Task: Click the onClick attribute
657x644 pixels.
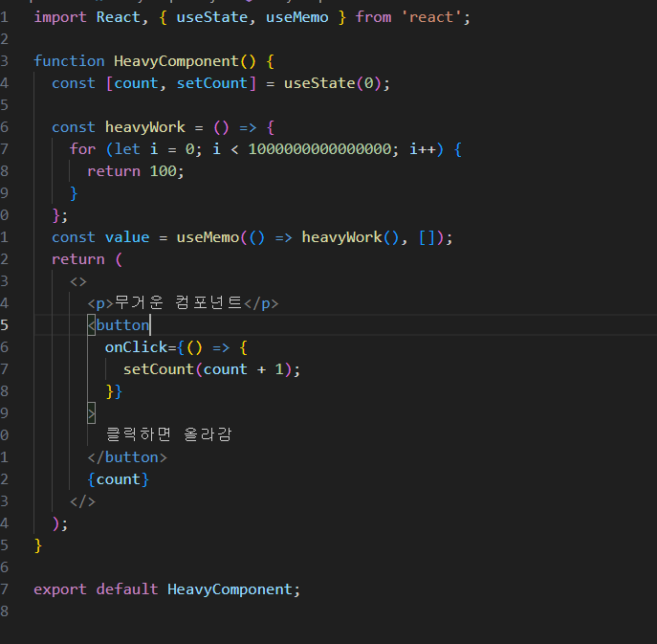Action: point(136,347)
